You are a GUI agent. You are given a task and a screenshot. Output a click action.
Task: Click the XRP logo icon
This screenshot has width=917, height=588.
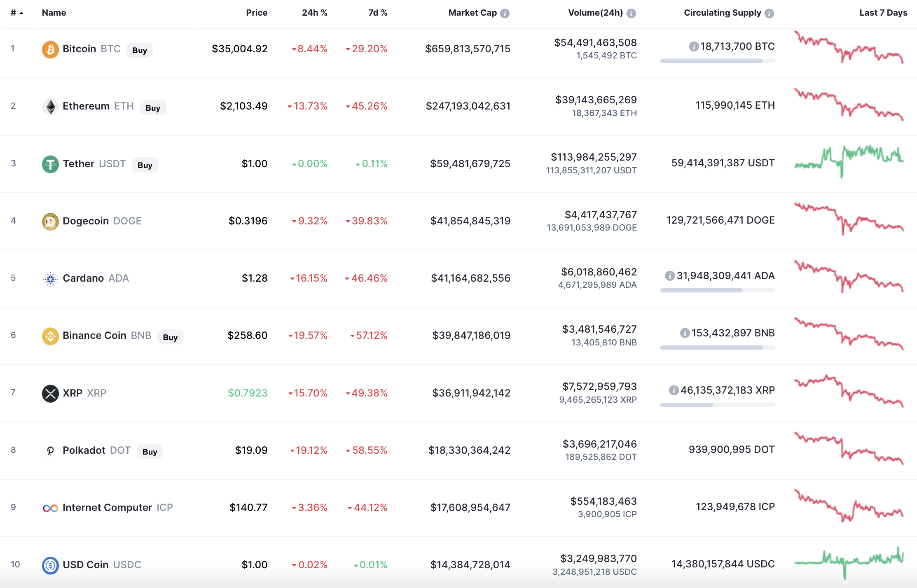[x=50, y=393]
